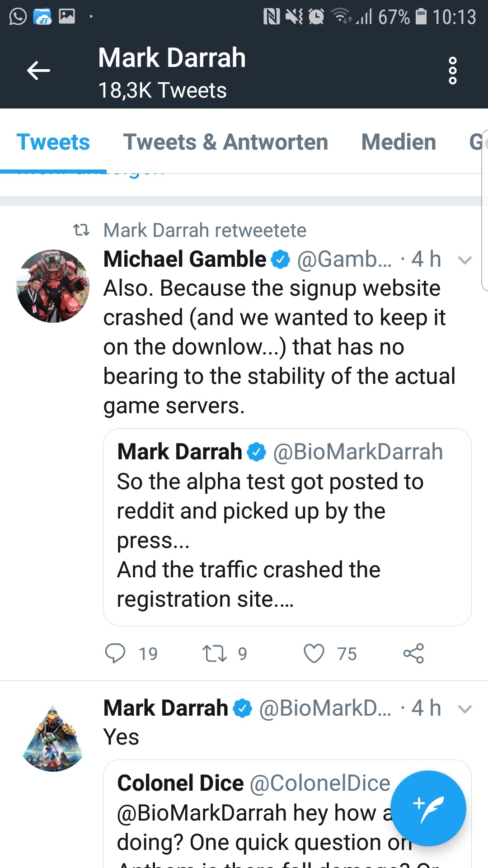Tap reply icon on Michael Gamble's tweet
The height and width of the screenshot is (868, 488).
115,653
